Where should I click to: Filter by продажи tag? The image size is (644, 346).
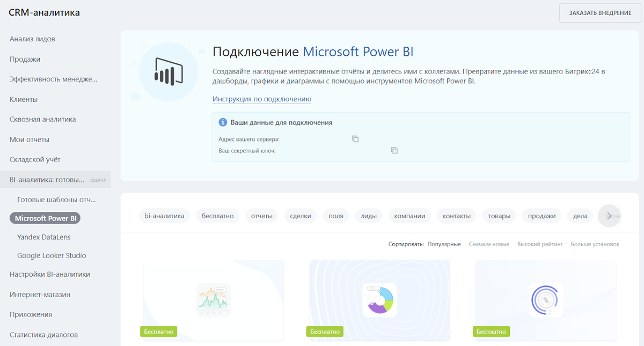pos(541,216)
